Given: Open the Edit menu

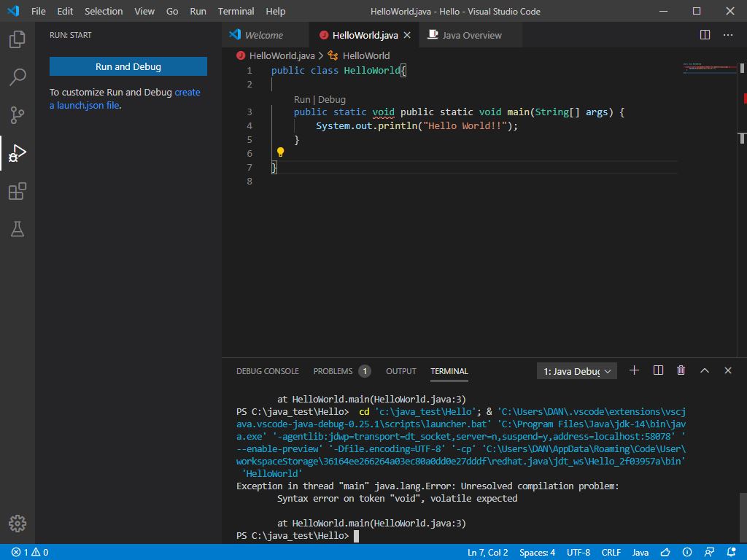Looking at the screenshot, I should (65, 11).
